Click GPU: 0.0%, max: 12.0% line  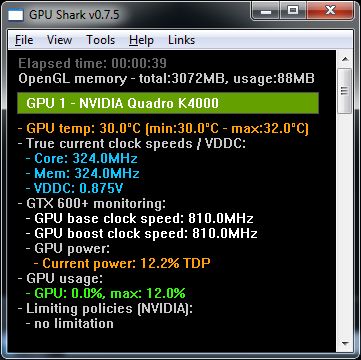coord(106,294)
